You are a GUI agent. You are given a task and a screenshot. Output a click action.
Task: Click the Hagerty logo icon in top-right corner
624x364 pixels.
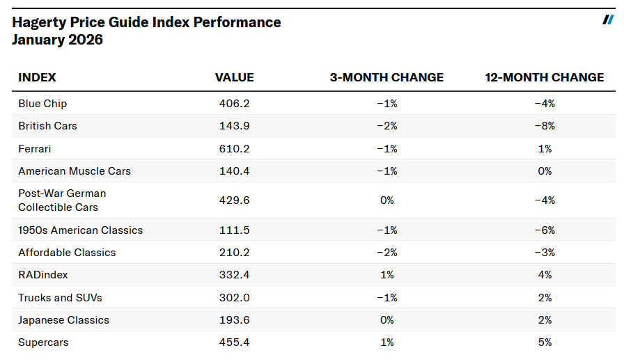coord(608,20)
